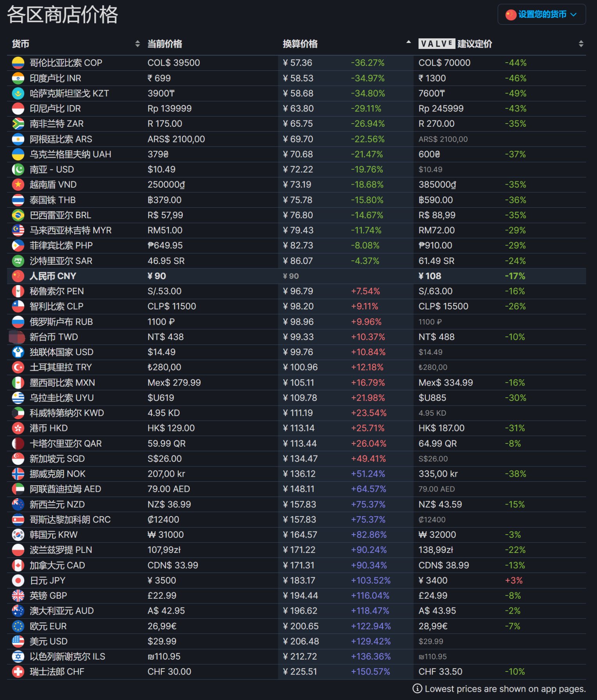
Task: Sort by 换算价格 column arrow
Action: pyautogui.click(x=408, y=42)
